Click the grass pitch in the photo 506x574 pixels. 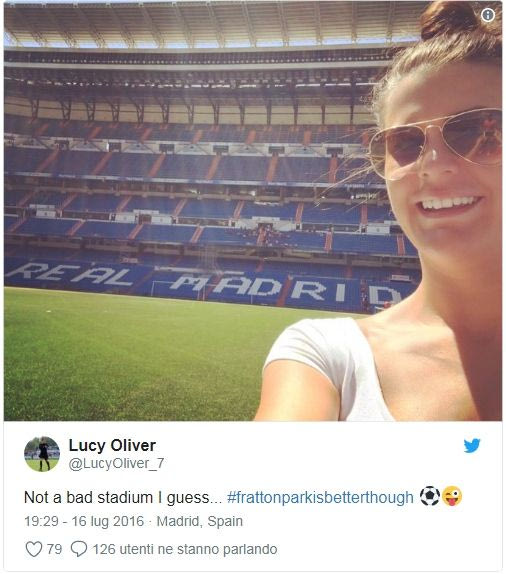pyautogui.click(x=132, y=355)
